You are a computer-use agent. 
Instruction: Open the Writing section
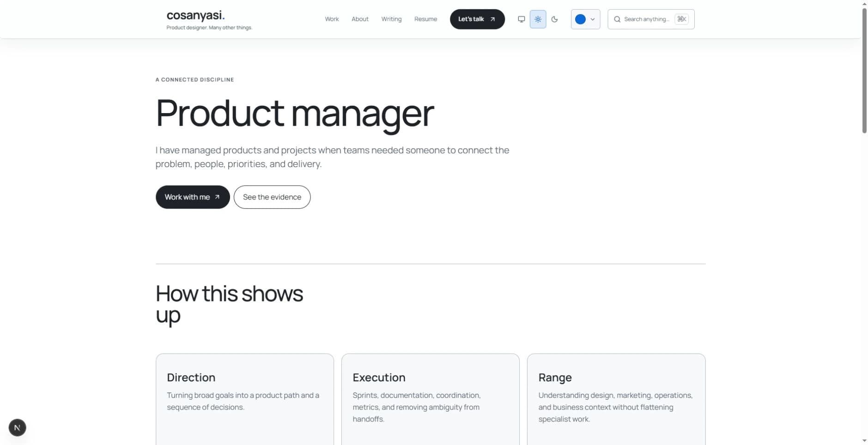(x=391, y=19)
